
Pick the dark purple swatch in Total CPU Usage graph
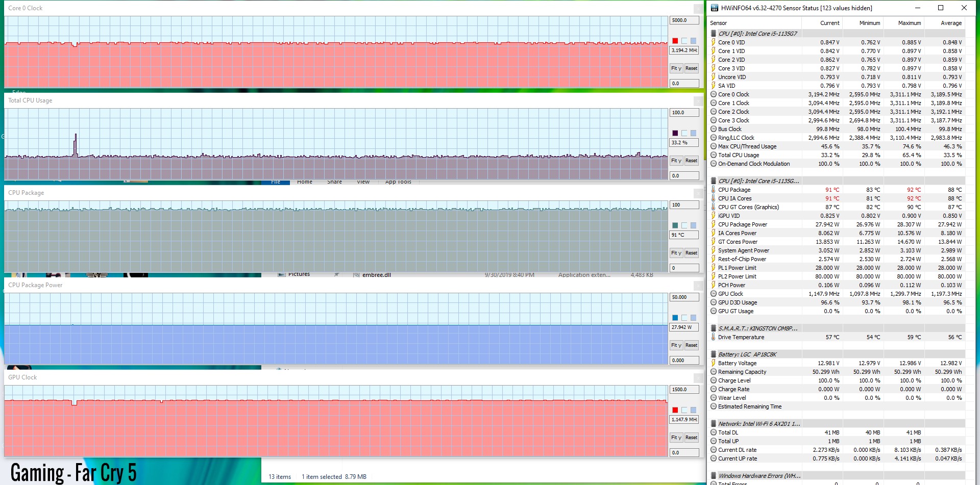[x=675, y=133]
